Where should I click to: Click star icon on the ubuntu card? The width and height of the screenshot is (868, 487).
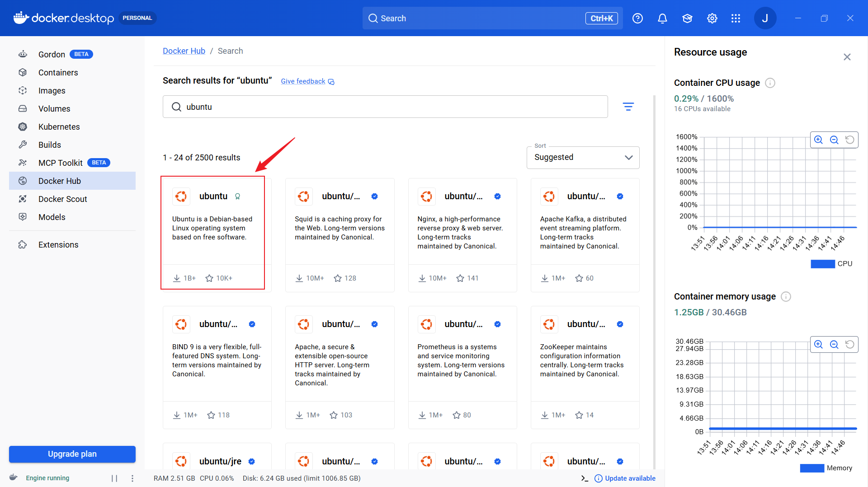point(209,278)
